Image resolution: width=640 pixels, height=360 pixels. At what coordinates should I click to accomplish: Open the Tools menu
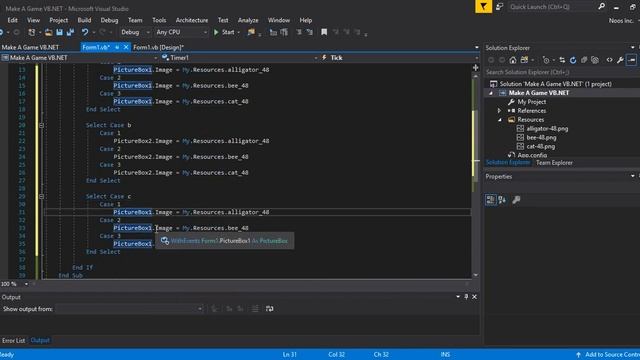point(159,20)
